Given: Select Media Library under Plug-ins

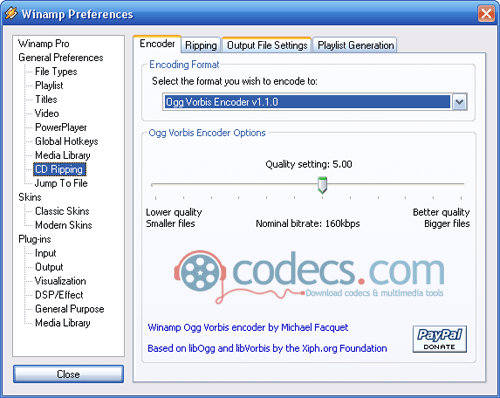Looking at the screenshot, I should point(63,323).
